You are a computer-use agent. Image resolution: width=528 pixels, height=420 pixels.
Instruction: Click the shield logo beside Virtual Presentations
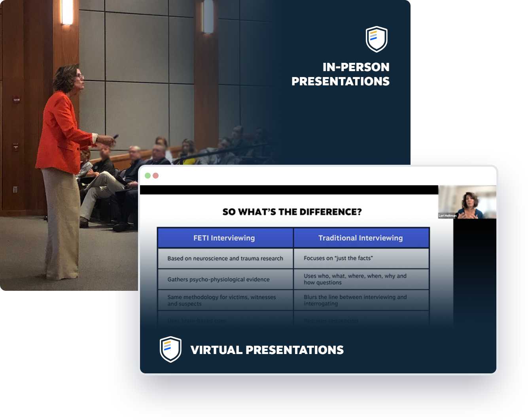170,349
